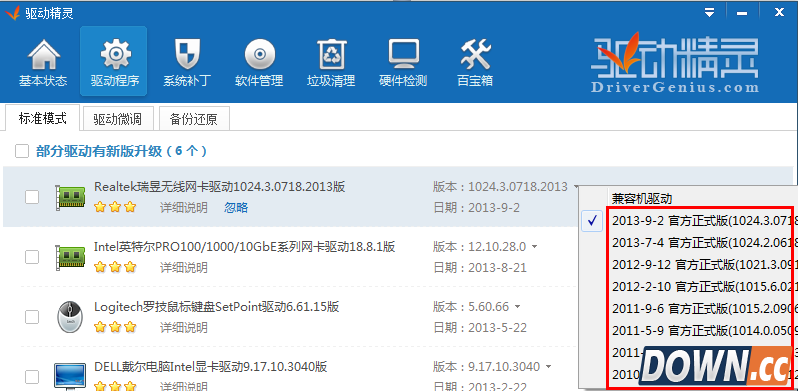798x391 pixels.
Task: Click the star rating of Logitech SetPoint driver
Action: pyautogui.click(x=116, y=327)
